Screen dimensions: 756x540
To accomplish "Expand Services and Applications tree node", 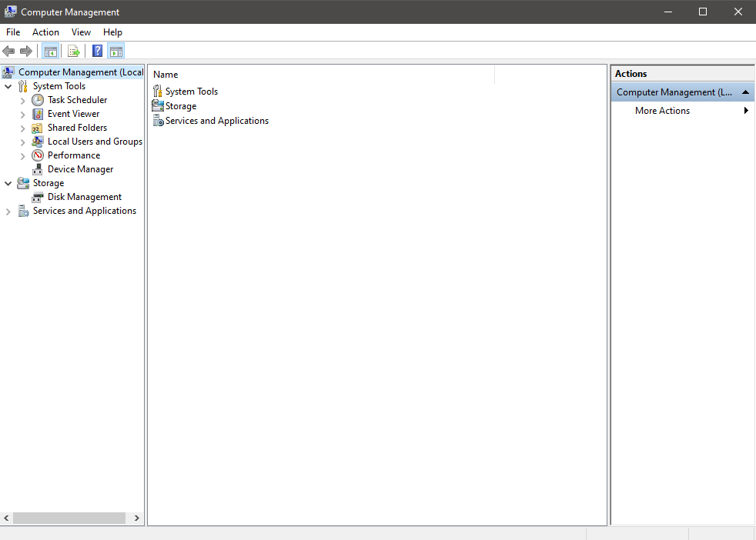I will click(x=8, y=212).
